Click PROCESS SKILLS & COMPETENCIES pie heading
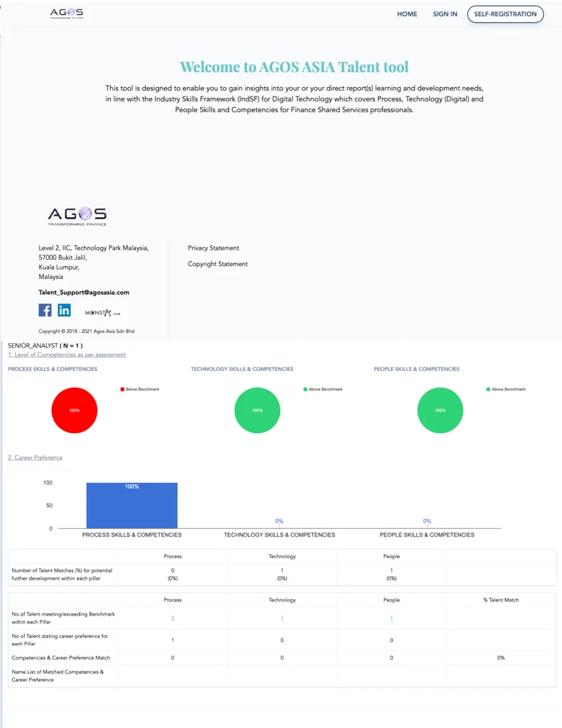The width and height of the screenshot is (562, 728). point(53,369)
